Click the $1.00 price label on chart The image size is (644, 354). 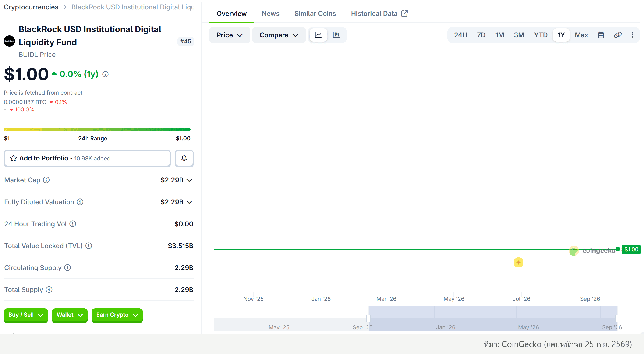pyautogui.click(x=631, y=249)
